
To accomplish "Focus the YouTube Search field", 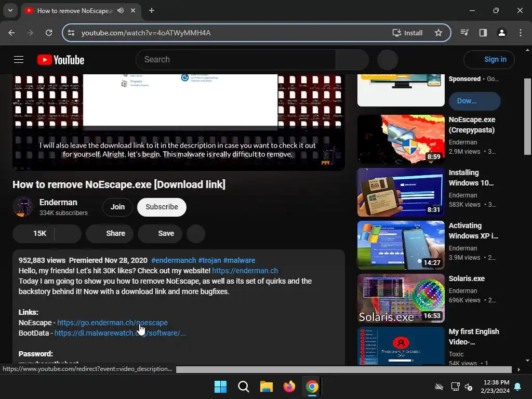I will [236, 60].
